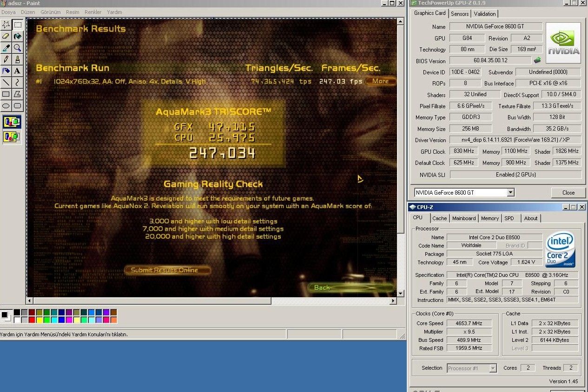
Task: Select the Brush tool in Paint
Action: [x=18, y=59]
